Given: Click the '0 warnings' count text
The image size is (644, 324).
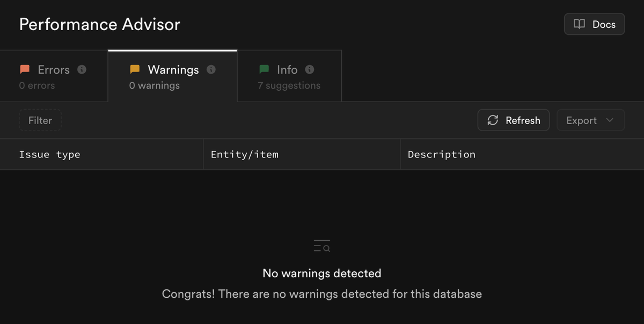Looking at the screenshot, I should pos(155,85).
